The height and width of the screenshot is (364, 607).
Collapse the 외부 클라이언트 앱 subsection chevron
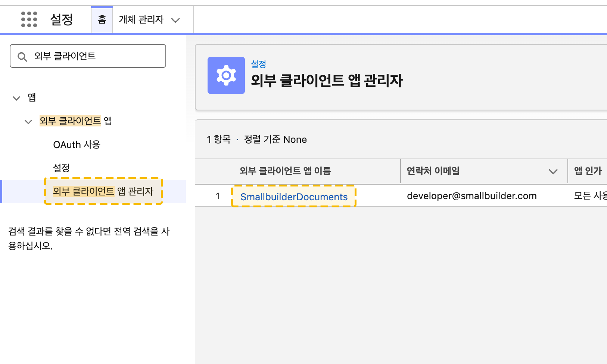click(28, 122)
